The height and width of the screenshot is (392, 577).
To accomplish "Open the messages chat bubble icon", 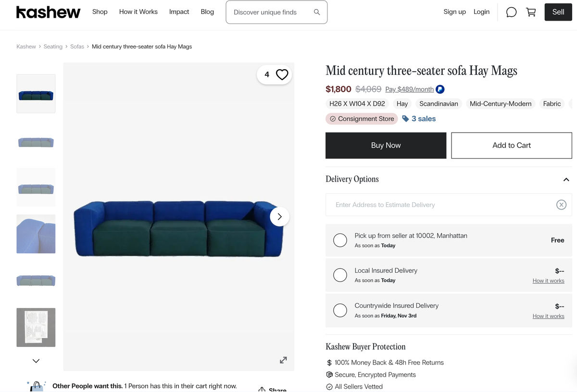I will (x=511, y=12).
